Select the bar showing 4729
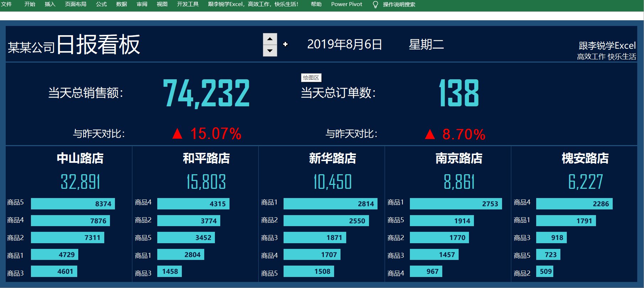This screenshot has width=644, height=288. 54,255
